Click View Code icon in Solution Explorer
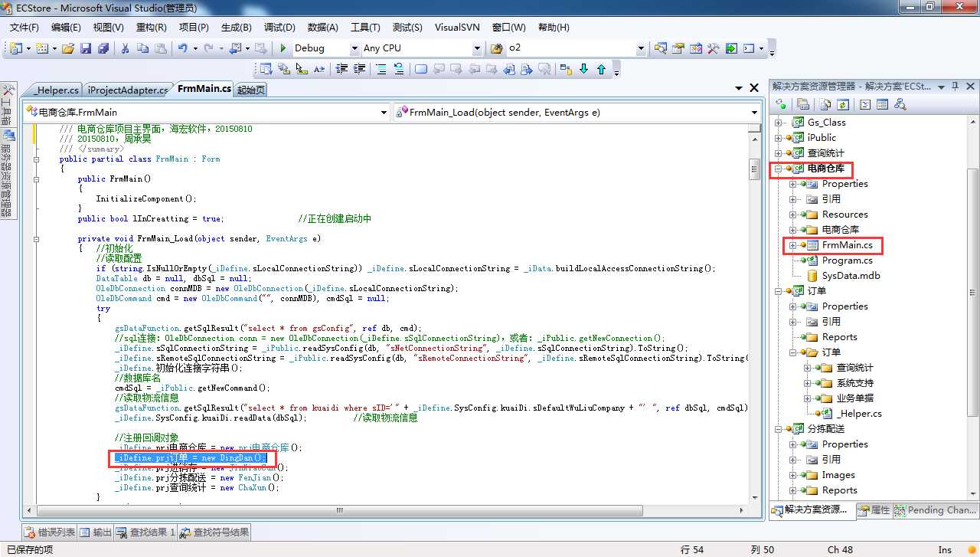This screenshot has height=557, width=980. point(865,104)
